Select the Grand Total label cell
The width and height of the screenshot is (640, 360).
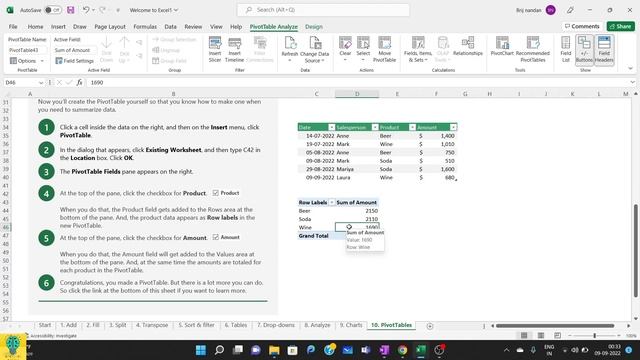(316, 236)
